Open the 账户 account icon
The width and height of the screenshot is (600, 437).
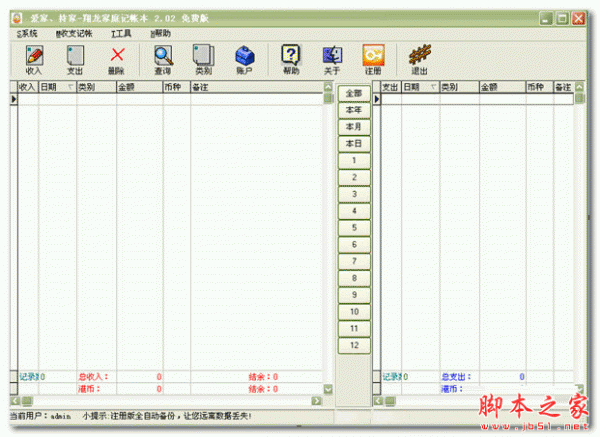click(245, 60)
